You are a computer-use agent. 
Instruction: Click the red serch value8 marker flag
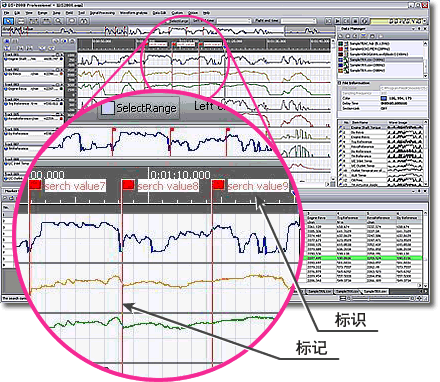(x=128, y=184)
